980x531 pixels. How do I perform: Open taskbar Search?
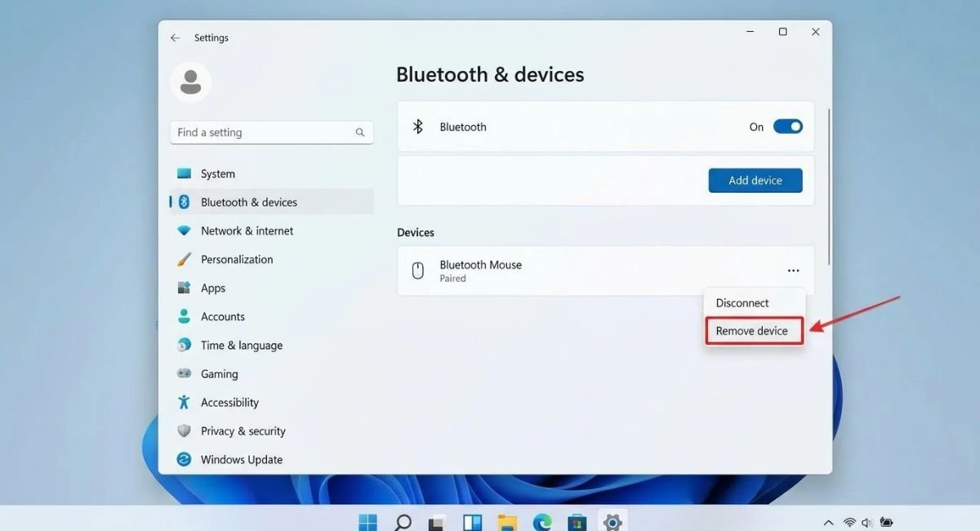pyautogui.click(x=403, y=521)
